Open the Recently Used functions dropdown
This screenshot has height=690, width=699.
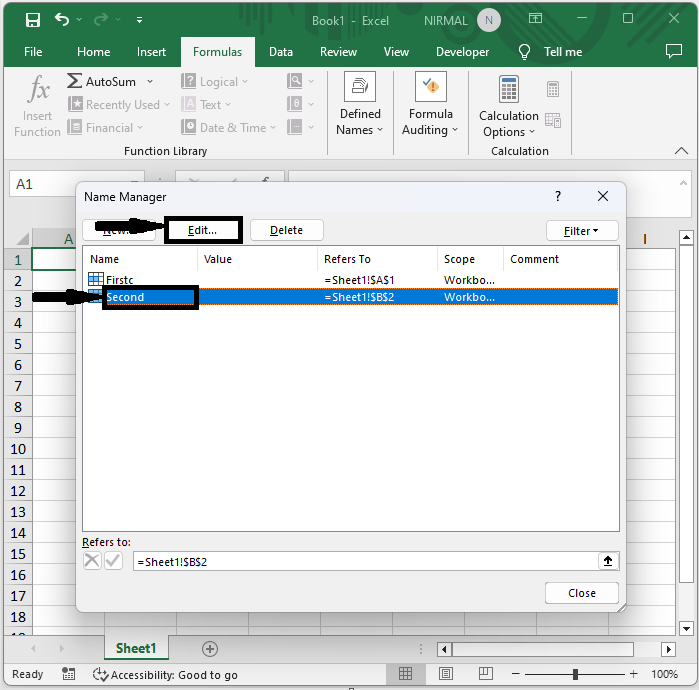click(x=119, y=105)
